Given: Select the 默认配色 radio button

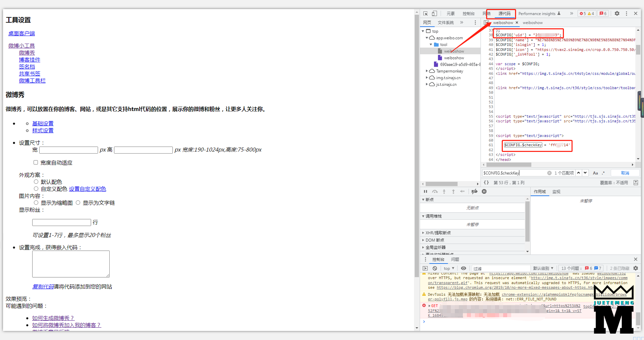Looking at the screenshot, I should pyautogui.click(x=36, y=181).
